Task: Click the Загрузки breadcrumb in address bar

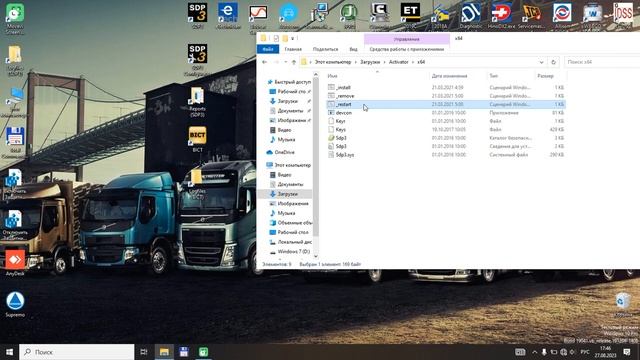Action: pos(370,62)
